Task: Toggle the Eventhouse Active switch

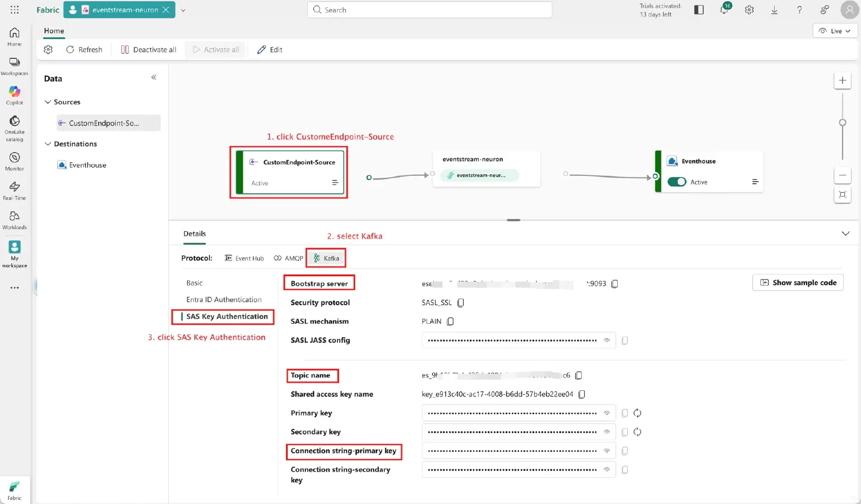Action: pyautogui.click(x=677, y=182)
